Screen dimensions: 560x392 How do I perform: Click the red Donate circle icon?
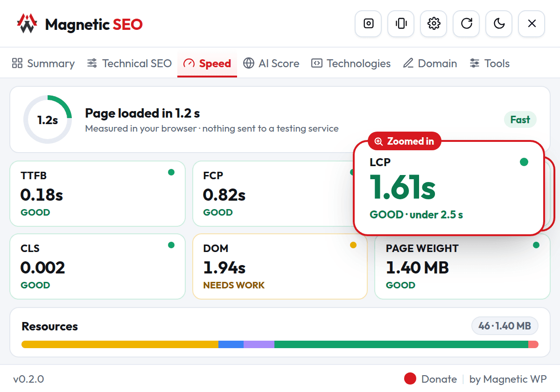click(410, 379)
